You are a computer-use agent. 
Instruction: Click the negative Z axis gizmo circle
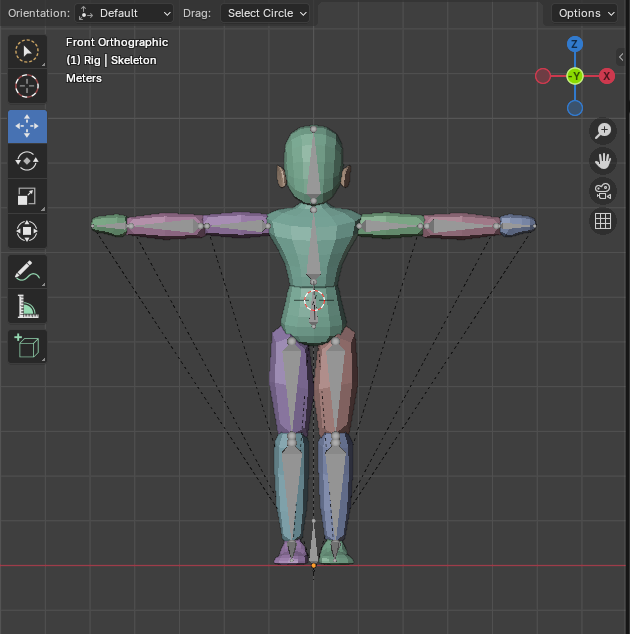[x=575, y=108]
